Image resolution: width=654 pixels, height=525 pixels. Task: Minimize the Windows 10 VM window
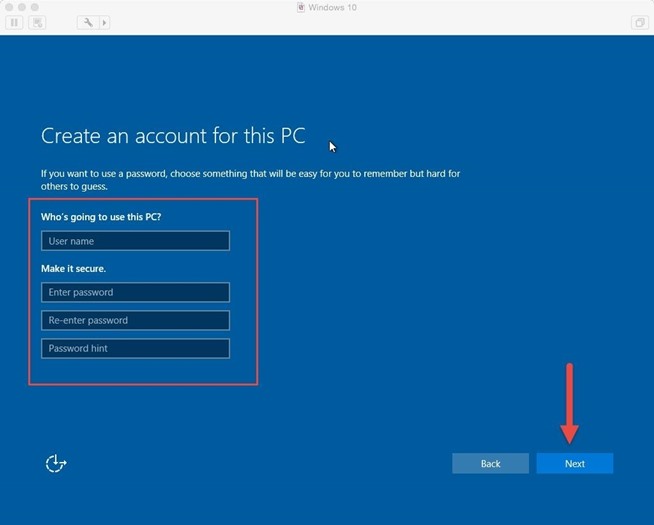pos(21,7)
